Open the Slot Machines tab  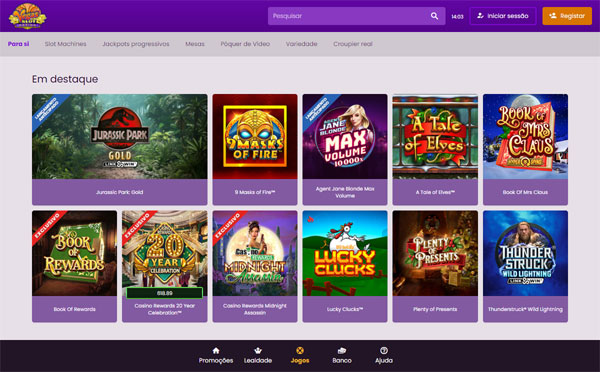pos(65,44)
